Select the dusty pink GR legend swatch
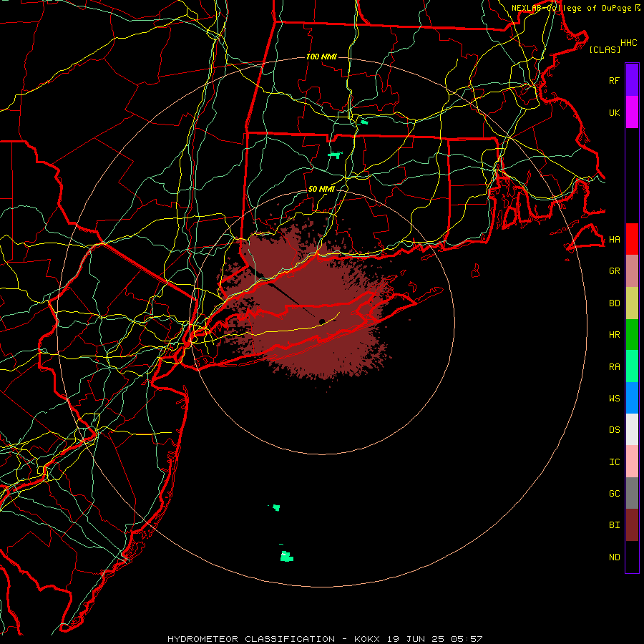Screen dimensions: 644x644 tap(632, 271)
